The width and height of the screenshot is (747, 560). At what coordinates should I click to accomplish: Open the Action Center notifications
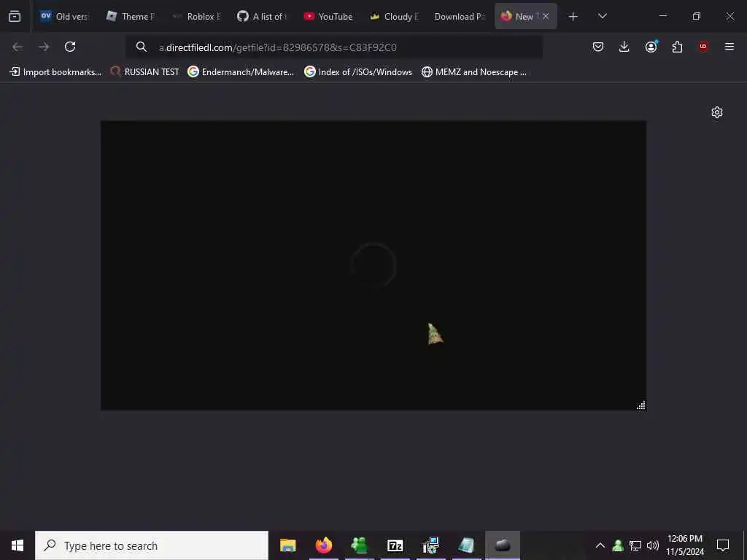[x=723, y=545]
